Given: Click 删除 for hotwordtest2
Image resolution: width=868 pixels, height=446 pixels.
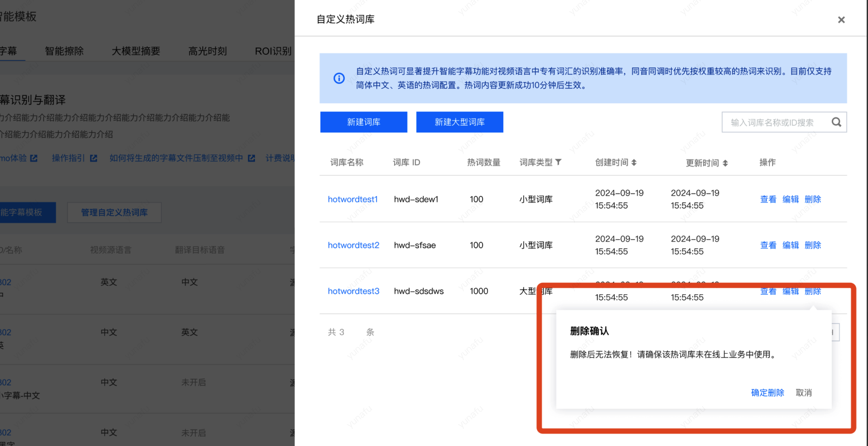Looking at the screenshot, I should coord(813,245).
